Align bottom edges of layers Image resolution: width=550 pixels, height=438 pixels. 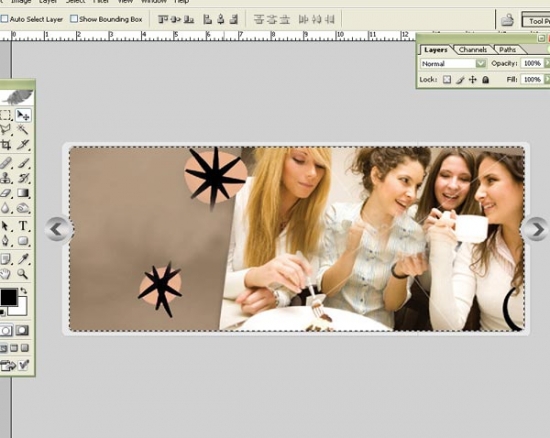pyautogui.click(x=189, y=19)
